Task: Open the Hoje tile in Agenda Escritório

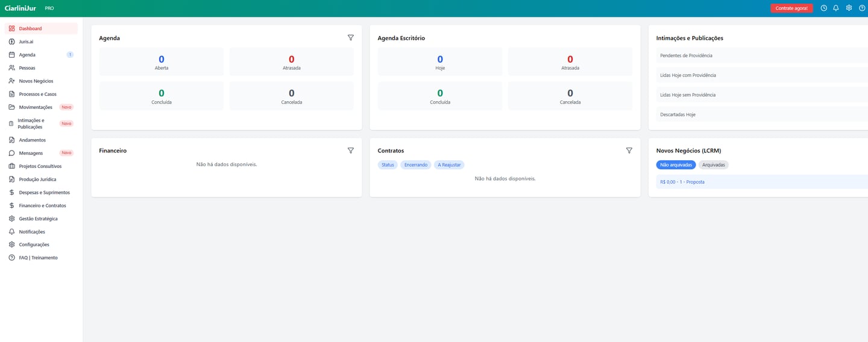Action: [x=440, y=62]
